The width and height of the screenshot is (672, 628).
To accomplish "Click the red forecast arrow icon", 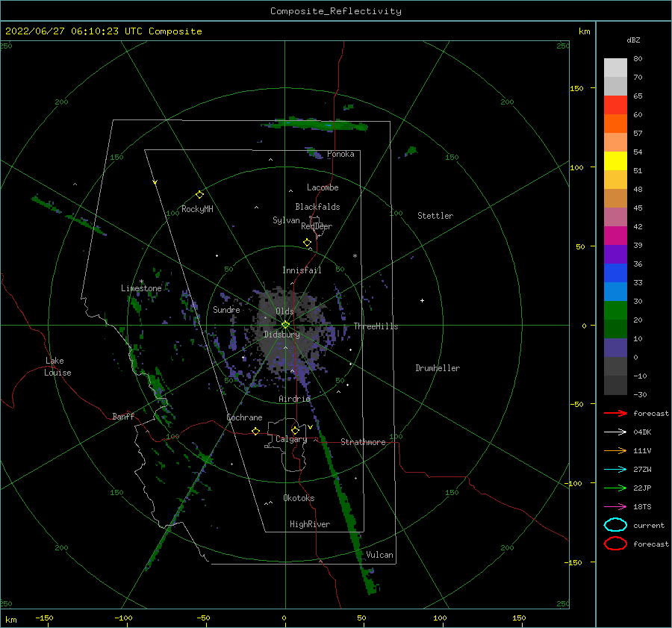I will click(615, 413).
